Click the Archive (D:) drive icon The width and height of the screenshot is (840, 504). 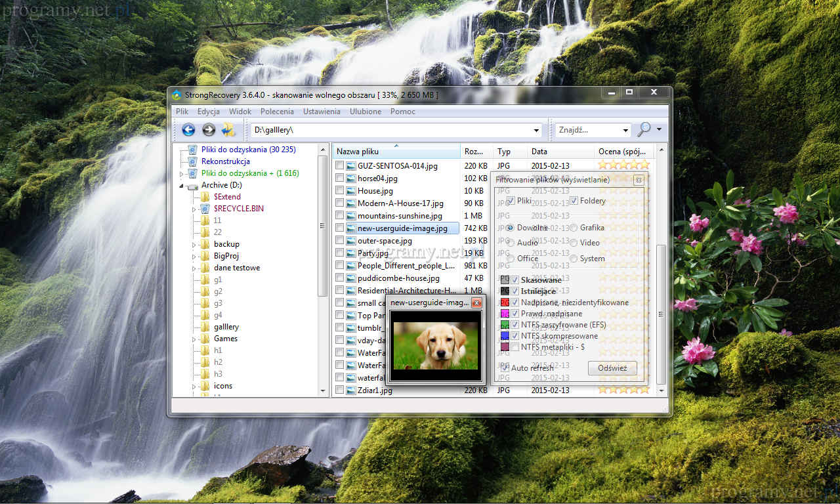(192, 186)
